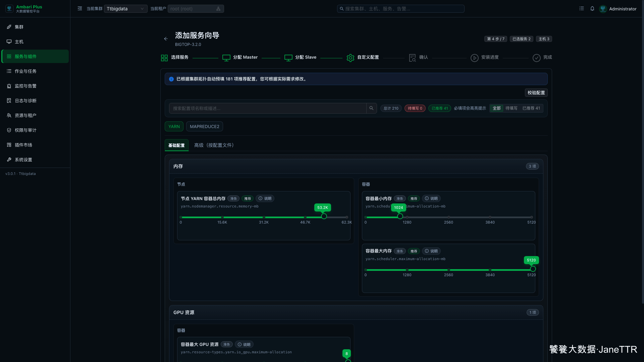This screenshot has width=644, height=362.
Task: Click the 校验配置 button
Action: point(536,93)
